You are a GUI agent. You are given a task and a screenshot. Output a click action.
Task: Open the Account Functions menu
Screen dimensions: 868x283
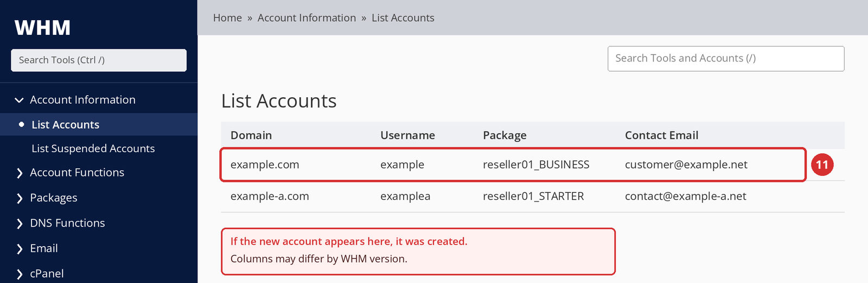click(x=77, y=173)
